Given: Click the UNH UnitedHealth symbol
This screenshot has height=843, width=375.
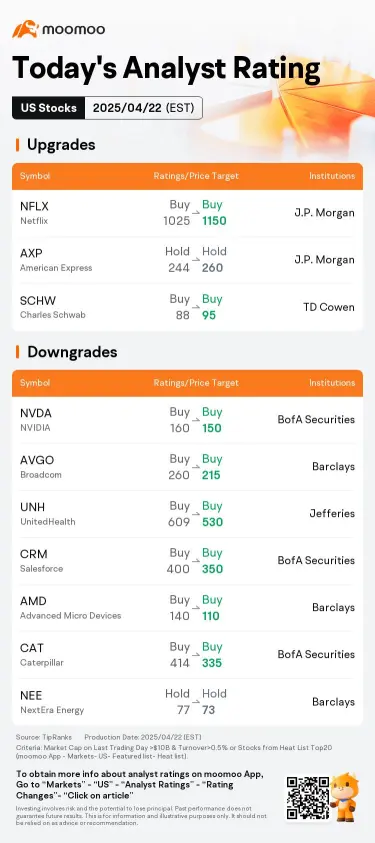Looking at the screenshot, I should (x=48, y=514).
